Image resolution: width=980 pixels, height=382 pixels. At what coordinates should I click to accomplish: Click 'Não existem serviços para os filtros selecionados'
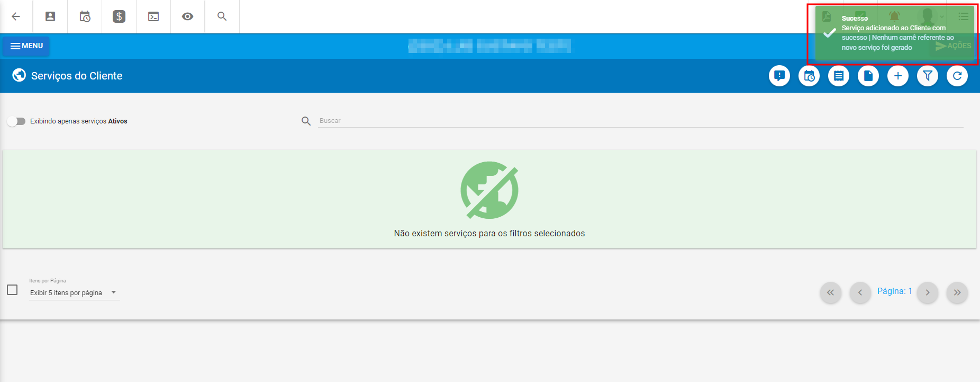pos(489,234)
